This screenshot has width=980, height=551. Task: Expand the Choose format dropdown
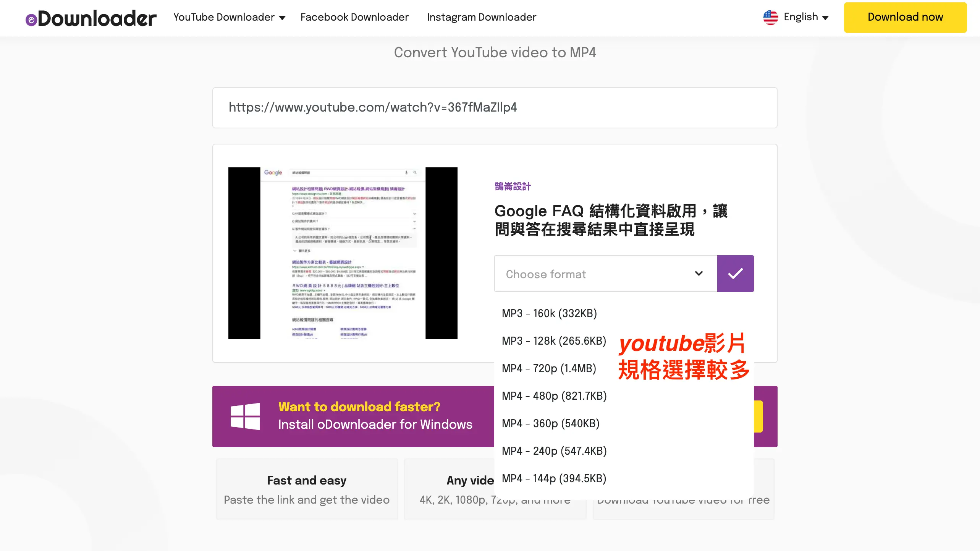click(x=606, y=274)
